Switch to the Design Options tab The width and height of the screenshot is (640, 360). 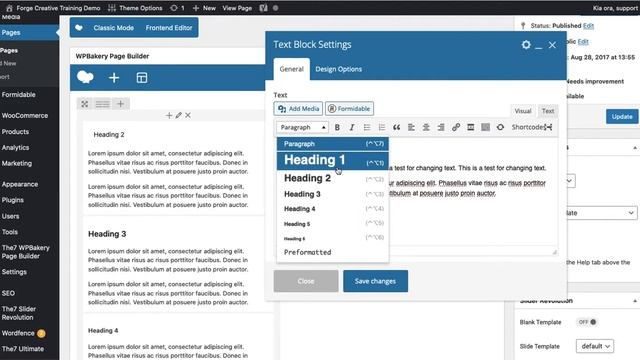(x=338, y=69)
